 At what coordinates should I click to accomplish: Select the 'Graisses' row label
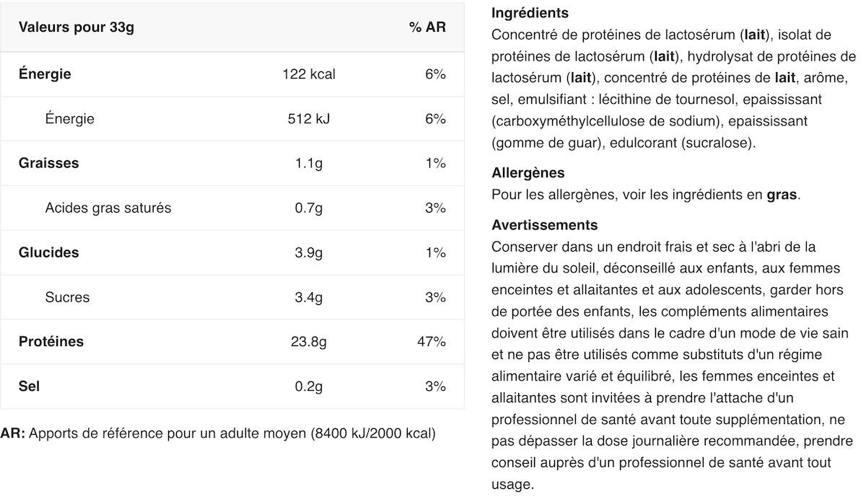48,163
